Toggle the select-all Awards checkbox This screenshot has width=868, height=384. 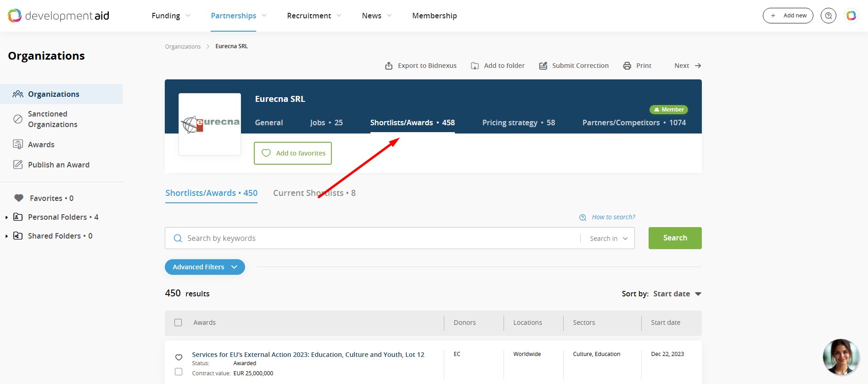click(178, 323)
